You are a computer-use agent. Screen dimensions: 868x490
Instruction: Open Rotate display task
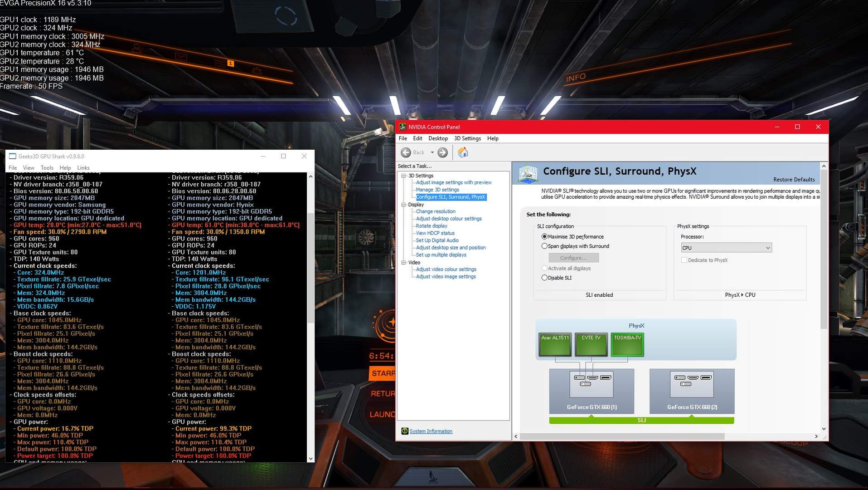click(432, 226)
